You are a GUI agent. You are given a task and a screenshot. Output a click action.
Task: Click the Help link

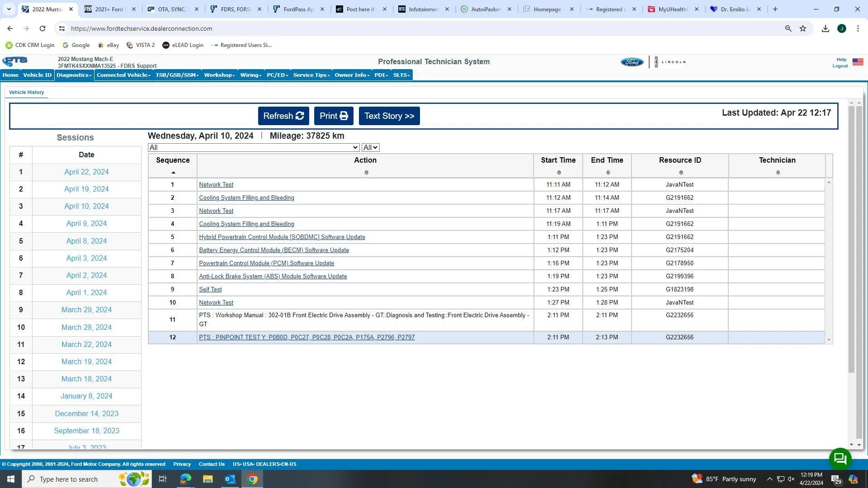pyautogui.click(x=841, y=60)
